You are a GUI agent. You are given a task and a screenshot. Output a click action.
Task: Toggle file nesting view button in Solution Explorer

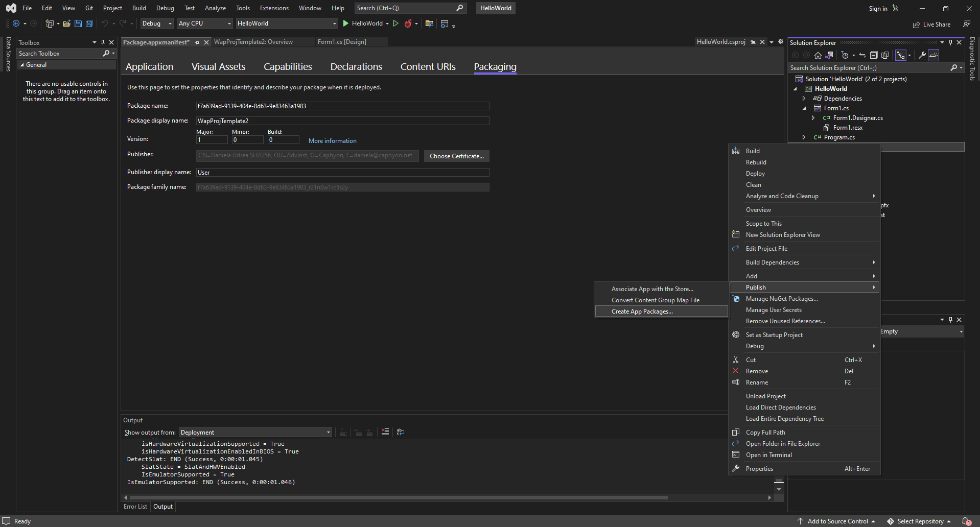(901, 55)
